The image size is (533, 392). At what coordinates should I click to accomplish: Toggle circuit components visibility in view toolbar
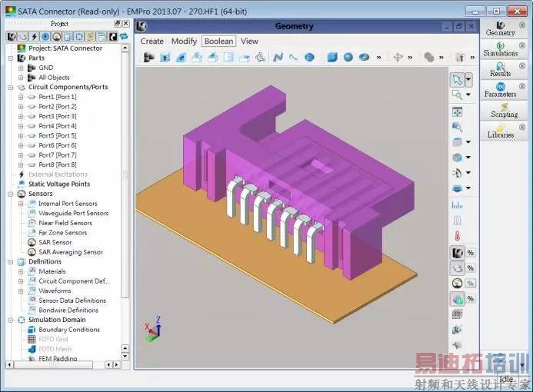click(x=458, y=268)
